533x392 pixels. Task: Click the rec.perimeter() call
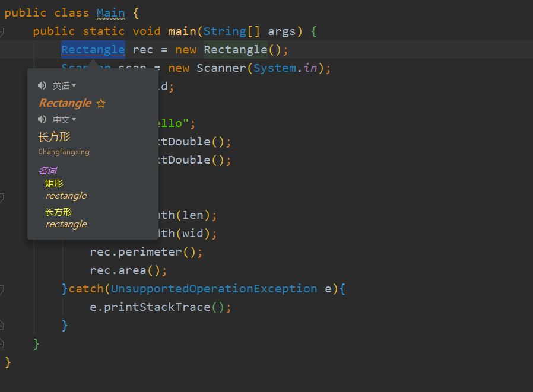pos(146,252)
